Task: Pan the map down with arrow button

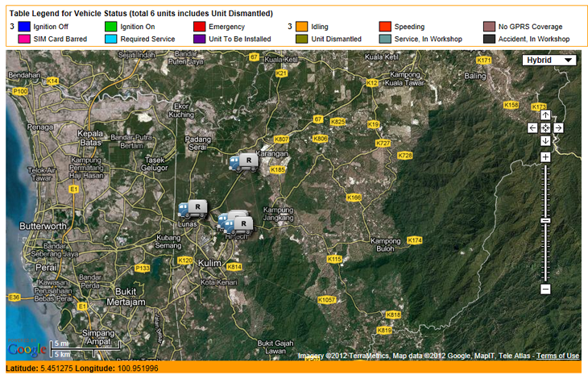Action: pyautogui.click(x=545, y=140)
